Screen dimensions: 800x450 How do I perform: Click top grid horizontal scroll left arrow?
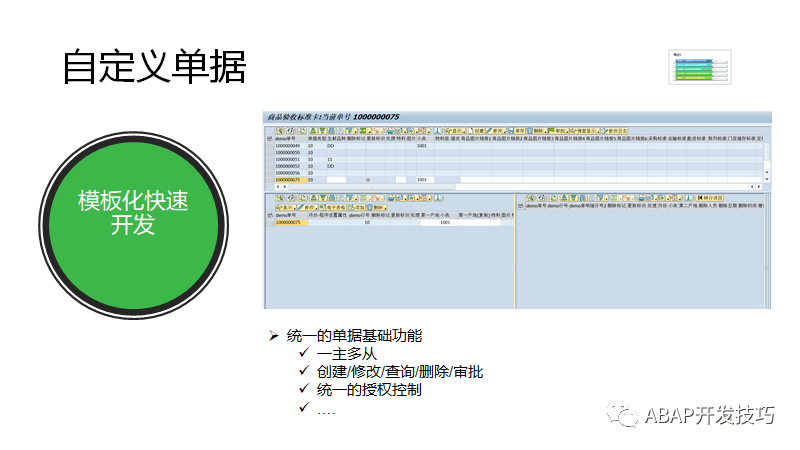pyautogui.click(x=278, y=187)
